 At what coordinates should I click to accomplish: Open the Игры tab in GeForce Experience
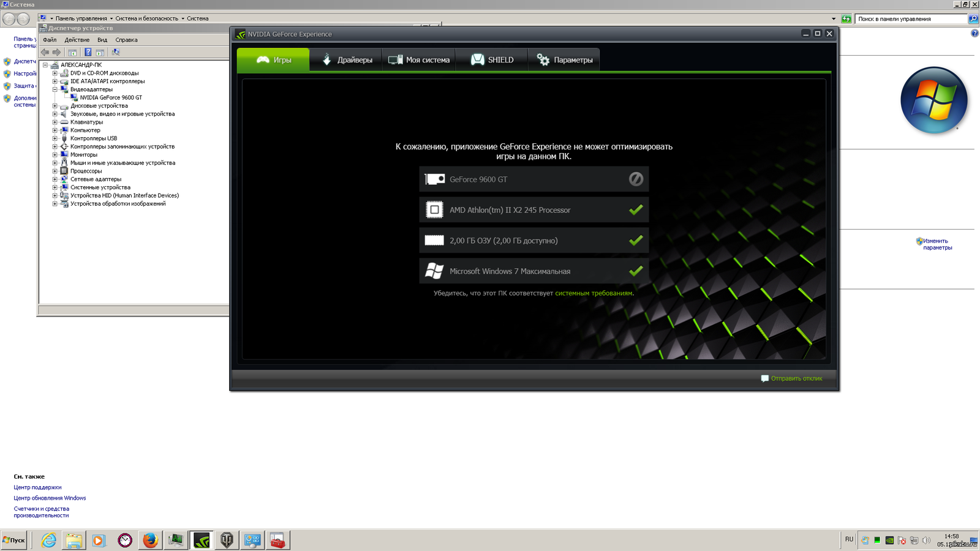(x=273, y=60)
